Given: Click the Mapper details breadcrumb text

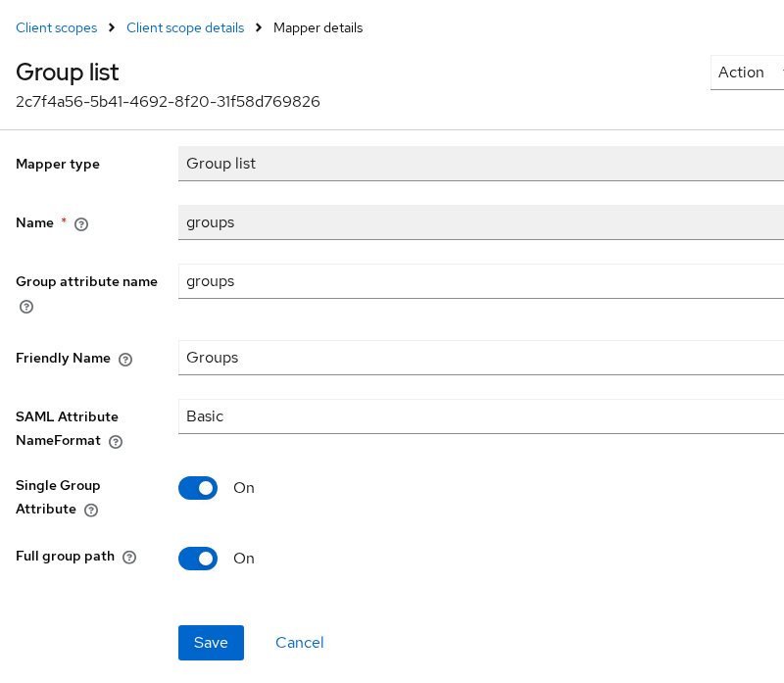Looking at the screenshot, I should [x=318, y=28].
